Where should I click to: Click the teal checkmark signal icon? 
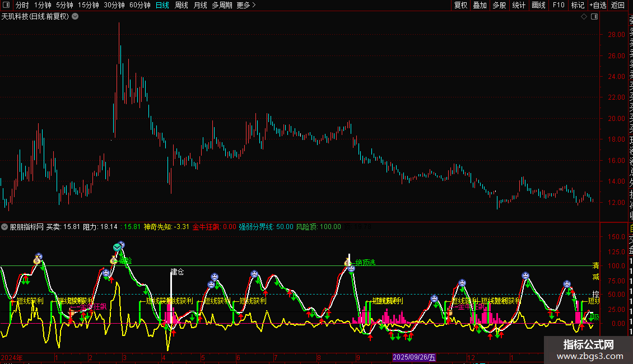117,248
